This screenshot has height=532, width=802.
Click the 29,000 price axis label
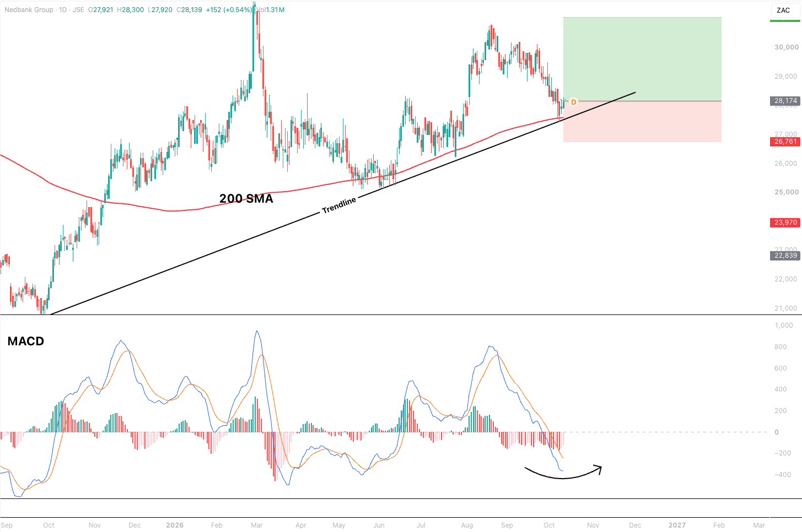point(787,77)
